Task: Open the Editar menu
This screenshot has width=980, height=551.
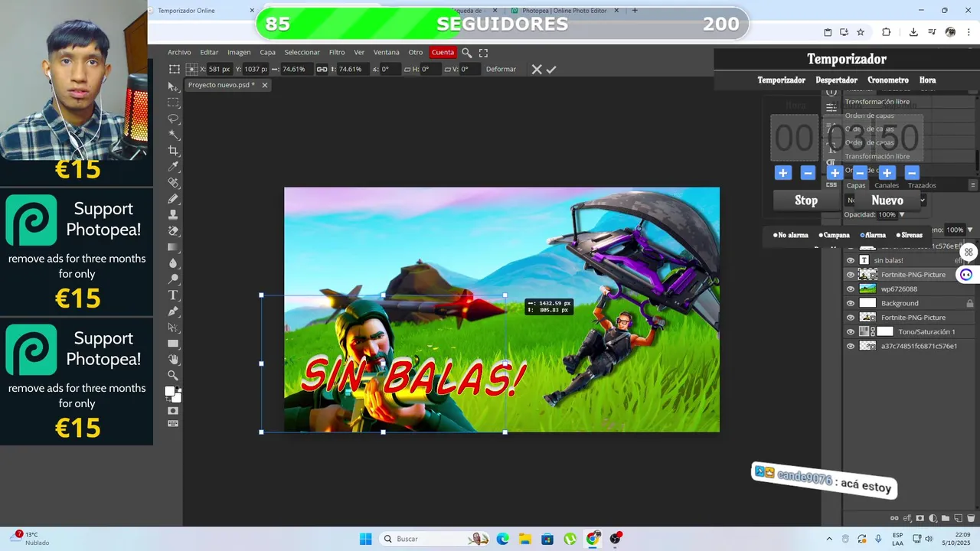Action: 209,53
